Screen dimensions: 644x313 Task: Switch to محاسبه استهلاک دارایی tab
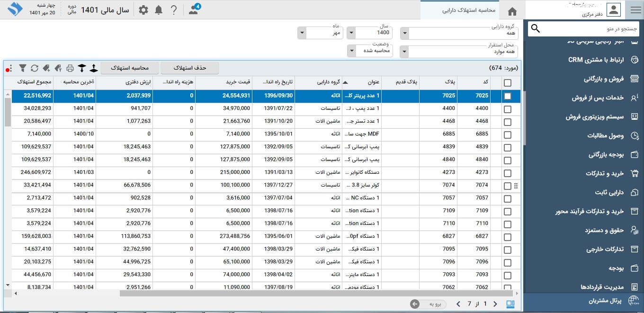(x=469, y=10)
